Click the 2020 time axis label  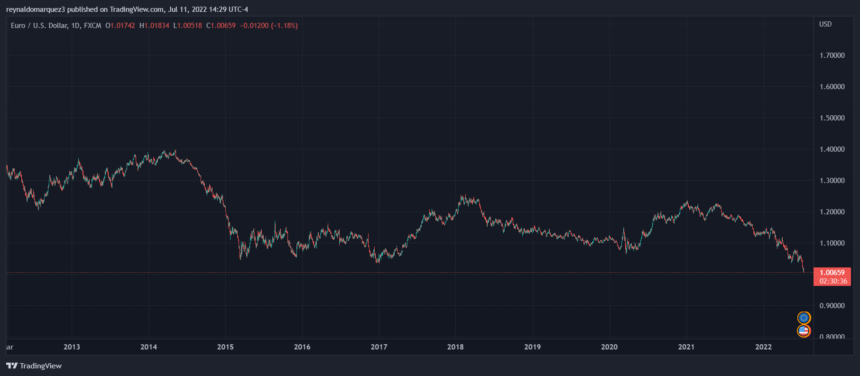pyautogui.click(x=609, y=347)
